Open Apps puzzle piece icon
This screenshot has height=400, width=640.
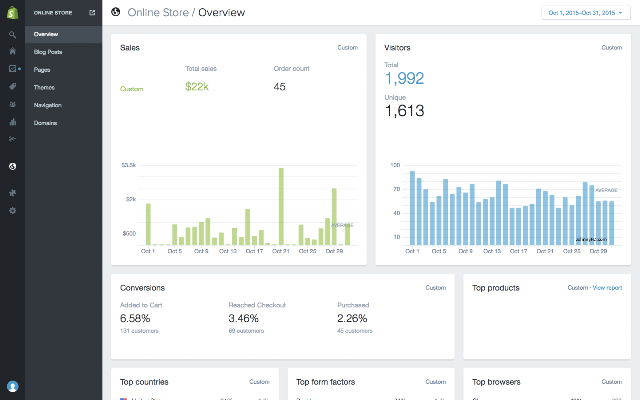(x=13, y=193)
